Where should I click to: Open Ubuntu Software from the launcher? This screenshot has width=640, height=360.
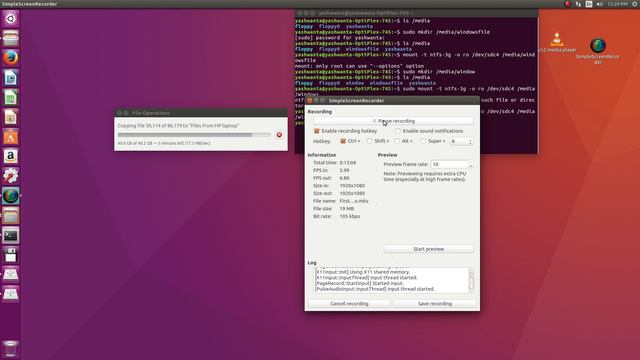[11, 137]
